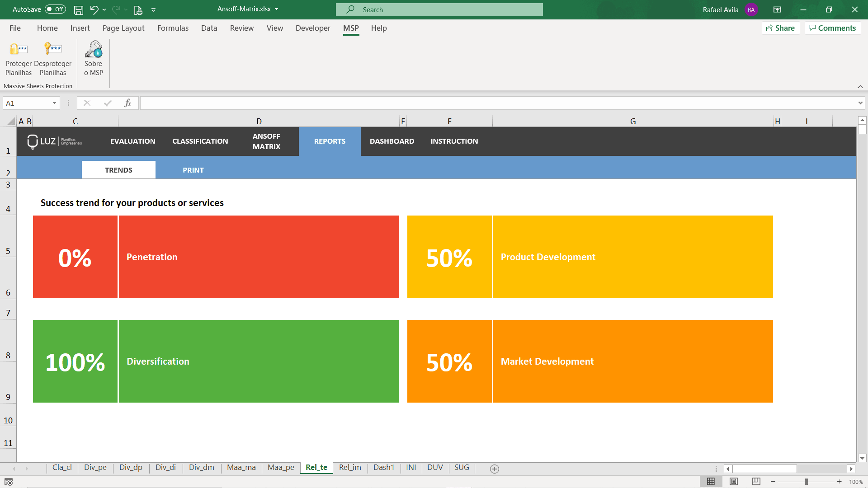Toggle AutoSave off switch to on
Viewport: 868px width, 488px height.
(54, 9)
